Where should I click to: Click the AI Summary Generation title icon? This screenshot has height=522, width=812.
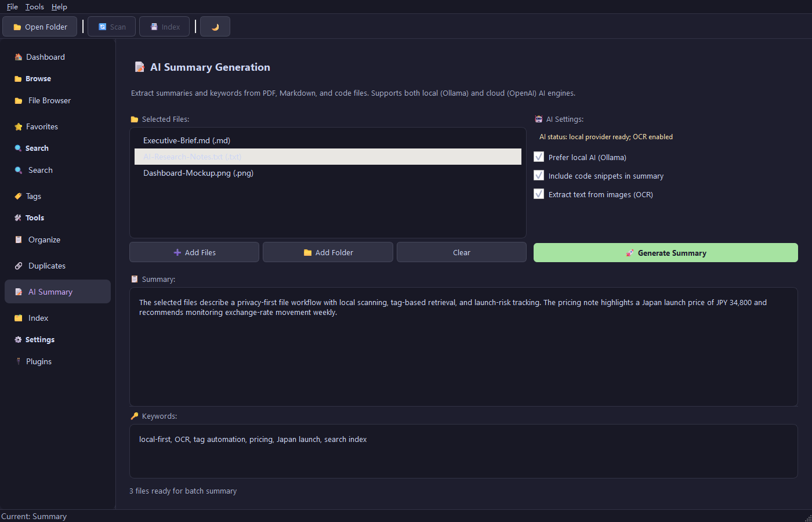click(140, 67)
